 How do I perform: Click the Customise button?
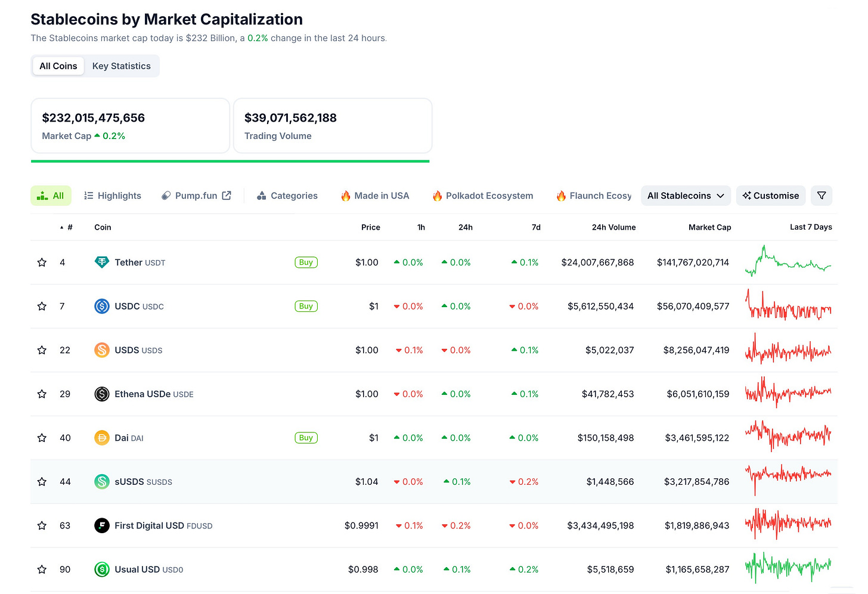pyautogui.click(x=771, y=196)
